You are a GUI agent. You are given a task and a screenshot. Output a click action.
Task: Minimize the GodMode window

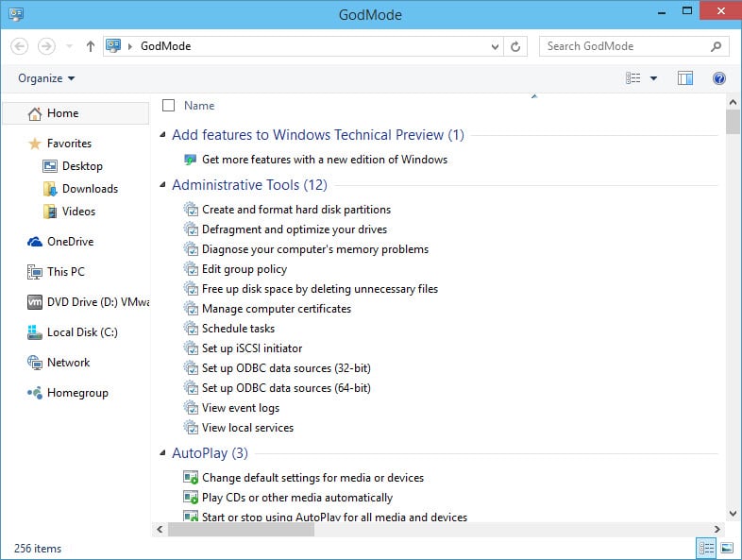coord(662,13)
